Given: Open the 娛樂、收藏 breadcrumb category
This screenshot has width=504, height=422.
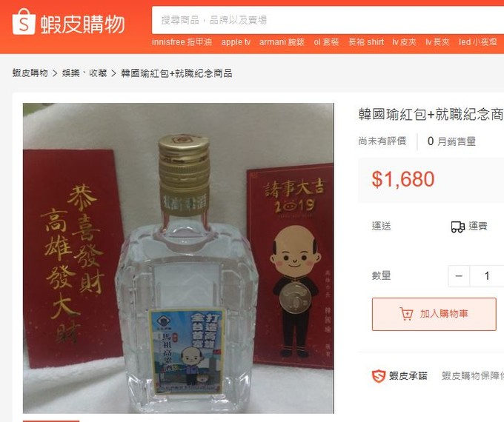Looking at the screenshot, I should point(84,73).
